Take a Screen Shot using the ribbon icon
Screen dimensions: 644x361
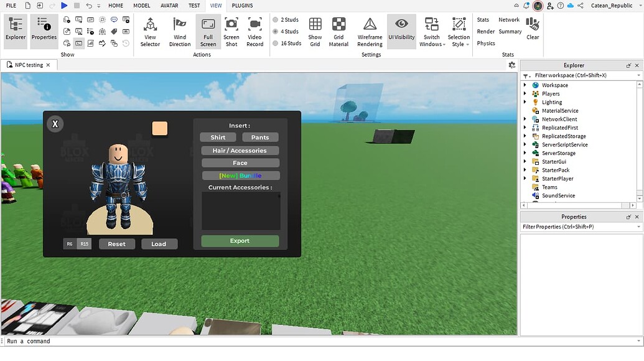tap(231, 31)
